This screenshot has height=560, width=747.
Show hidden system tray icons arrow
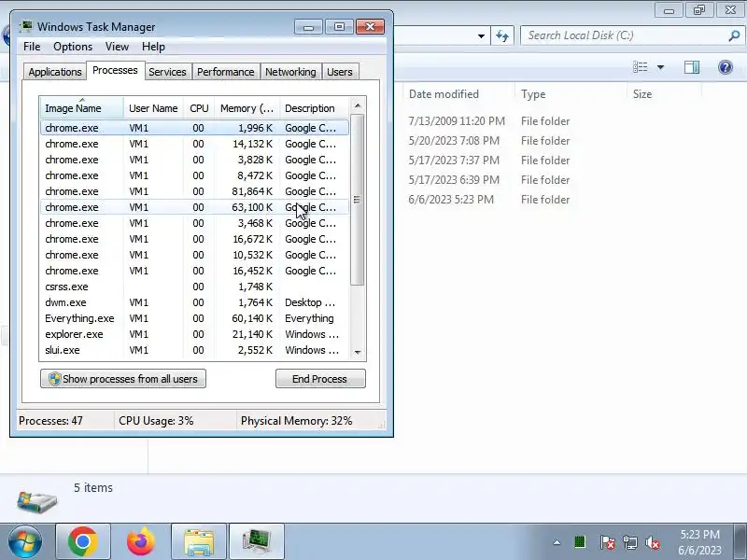coord(557,542)
